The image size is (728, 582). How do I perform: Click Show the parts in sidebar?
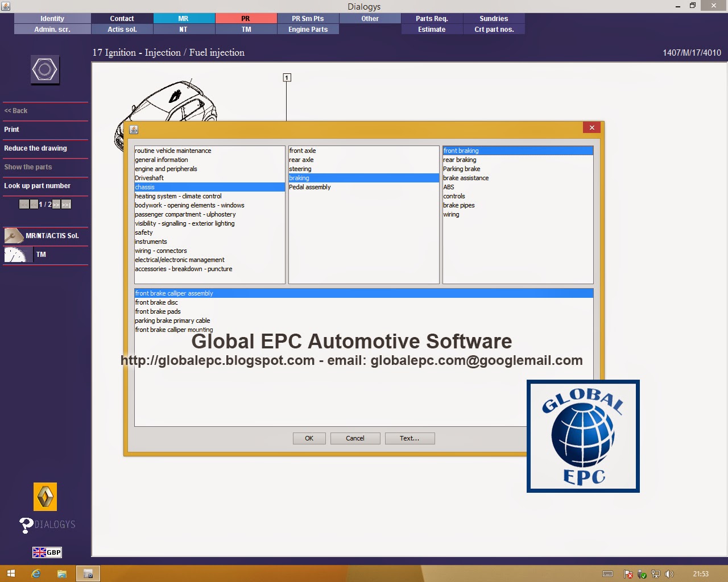tap(28, 167)
